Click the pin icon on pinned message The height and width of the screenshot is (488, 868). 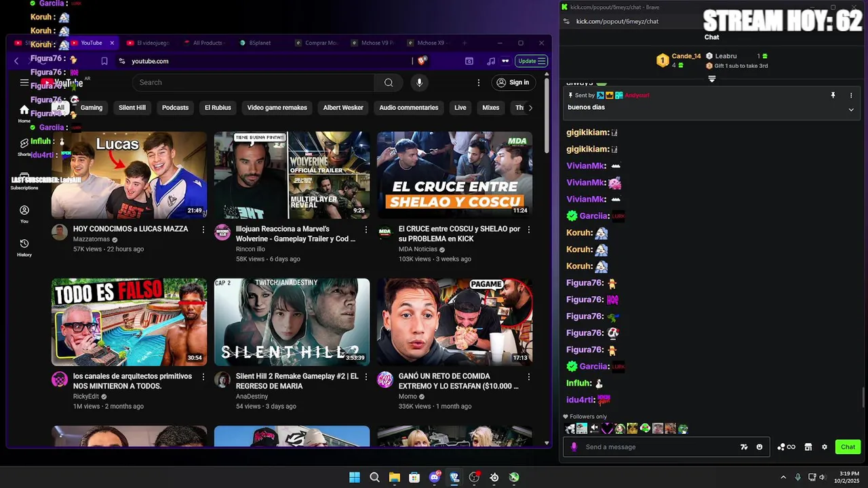[x=833, y=96]
